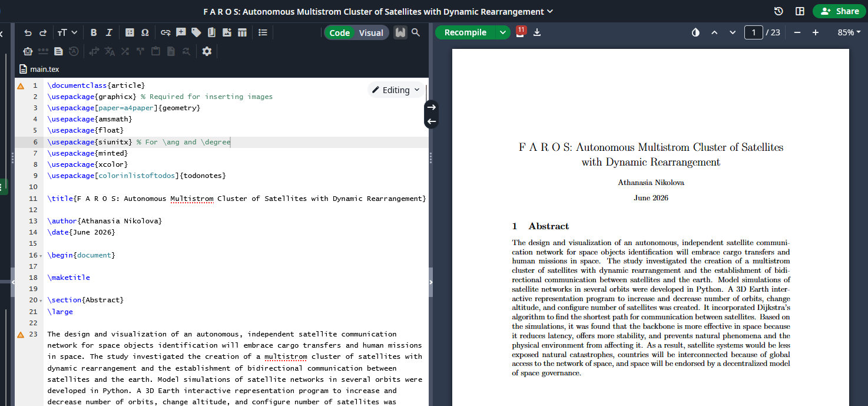This screenshot has width=868, height=406.
Task: Open project history with the clock icon
Action: pyautogui.click(x=778, y=11)
